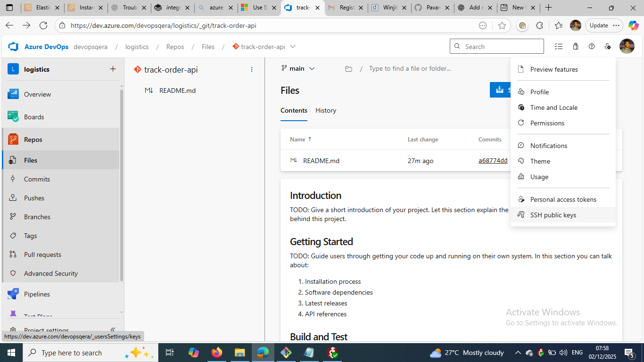The image size is (644, 362).
Task: Collapse the left navigation sidebar
Action: [113, 329]
